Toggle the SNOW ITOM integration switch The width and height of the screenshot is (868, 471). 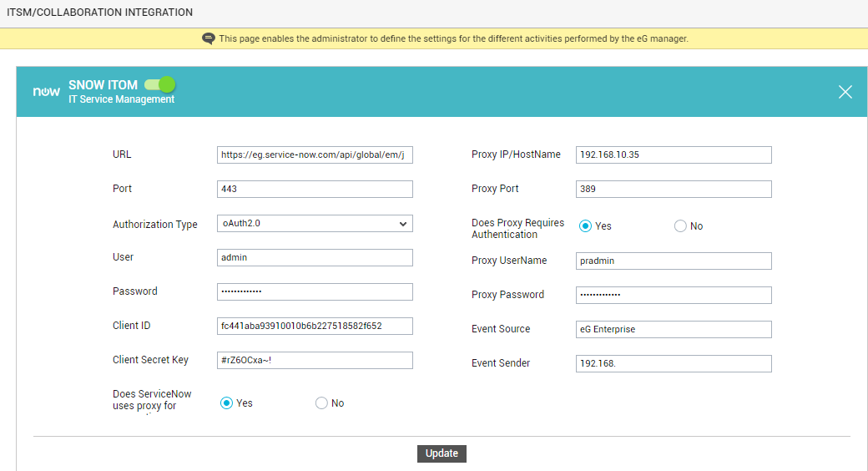click(160, 85)
